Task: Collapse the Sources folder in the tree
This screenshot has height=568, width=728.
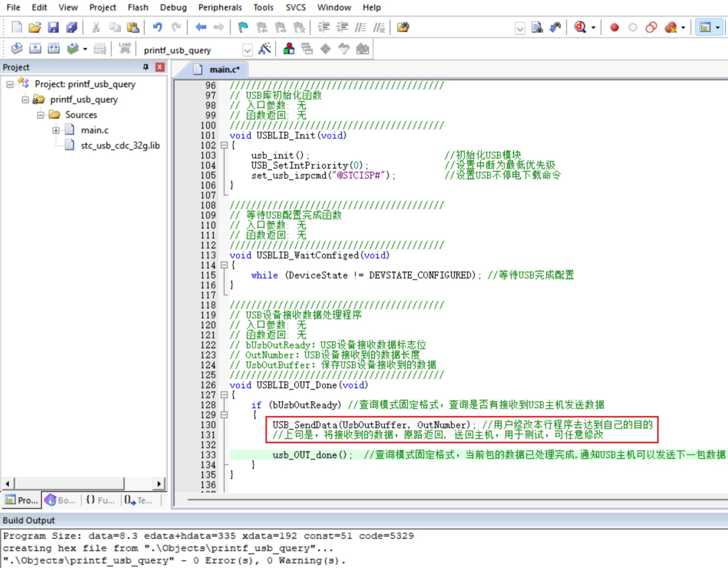Action: [40, 115]
